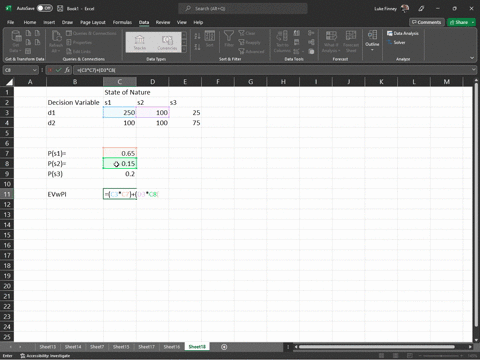Select Sheet13 tab

pyautogui.click(x=48, y=347)
